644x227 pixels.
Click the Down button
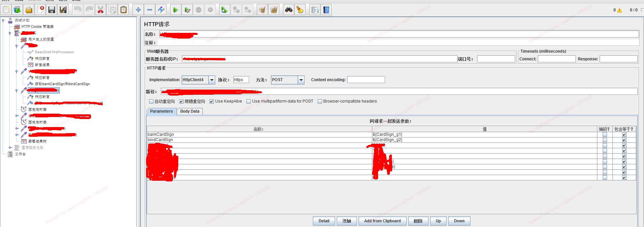[x=459, y=221]
